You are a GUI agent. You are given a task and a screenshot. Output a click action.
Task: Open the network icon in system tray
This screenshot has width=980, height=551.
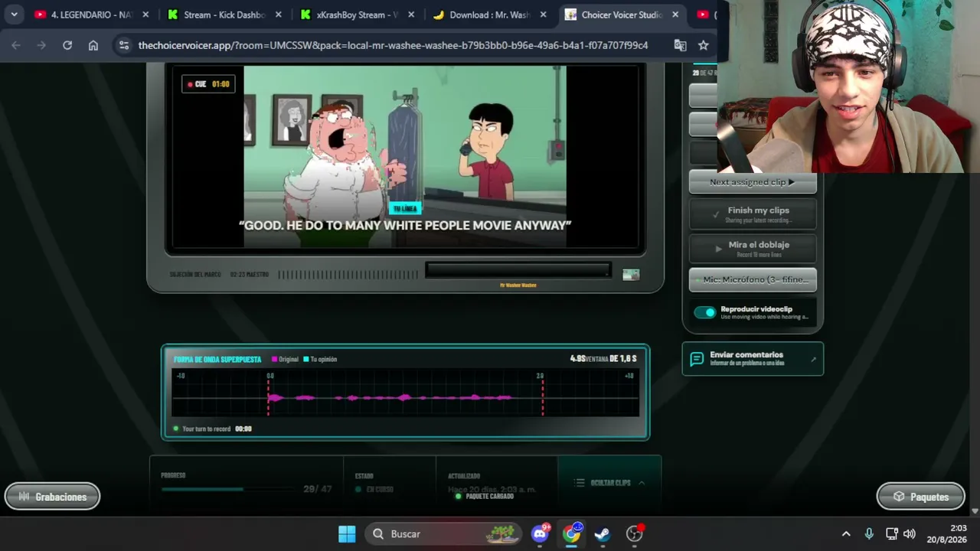click(x=892, y=533)
